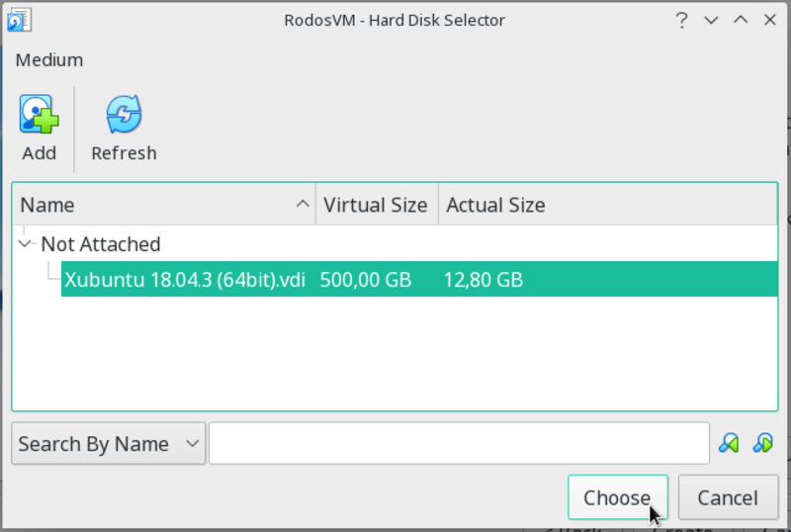Screen dimensions: 791x532
Task: Open the Search By Name dropdown
Action: click(108, 444)
